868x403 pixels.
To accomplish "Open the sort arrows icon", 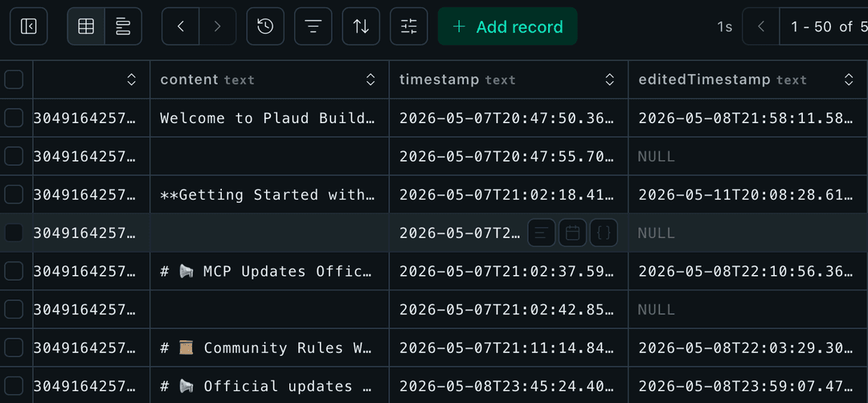I will pos(361,26).
